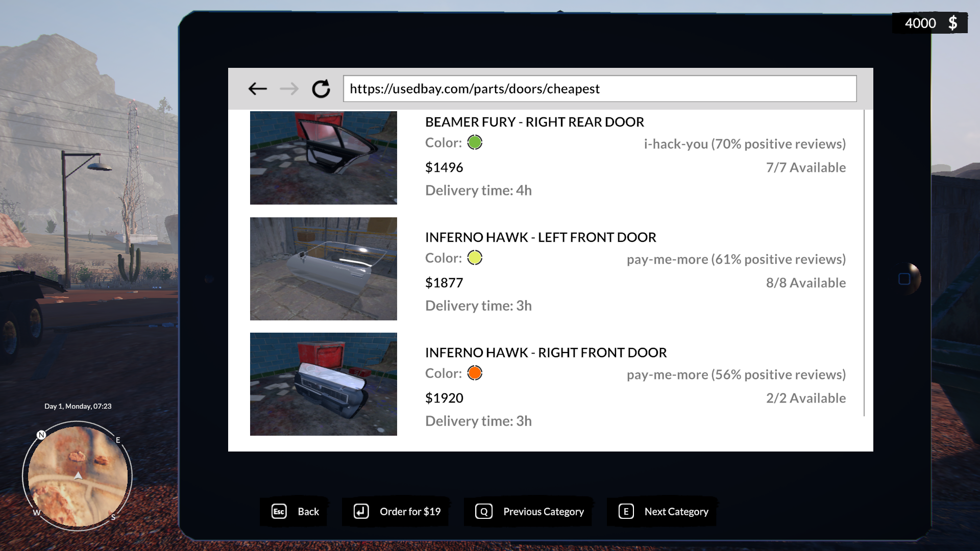Click the green color swatch on the Beamer Fury door
This screenshot has height=551, width=980.
pyautogui.click(x=475, y=142)
